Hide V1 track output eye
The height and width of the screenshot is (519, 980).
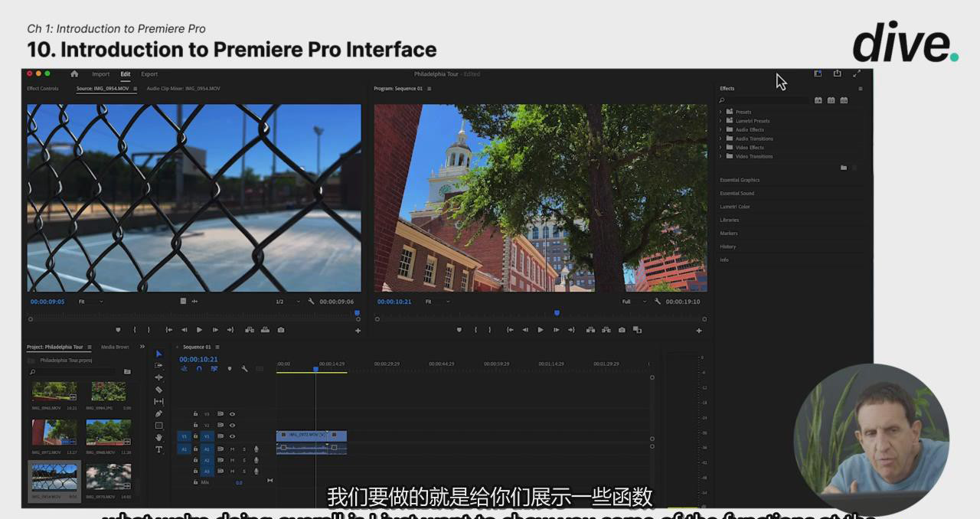232,436
